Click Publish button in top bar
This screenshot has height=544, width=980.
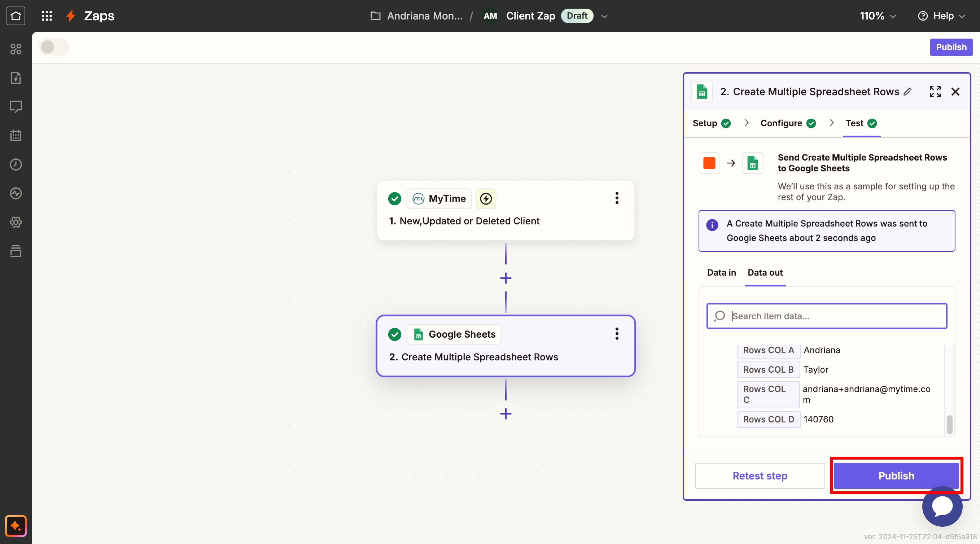pyautogui.click(x=951, y=47)
